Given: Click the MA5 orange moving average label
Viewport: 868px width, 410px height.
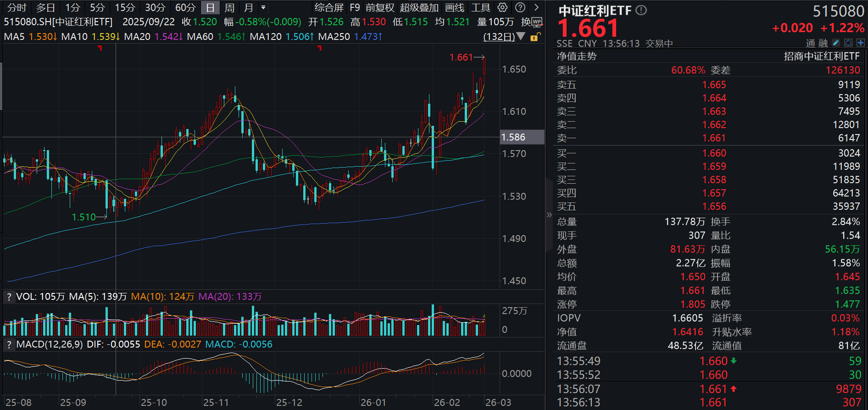Looking at the screenshot, I should [x=30, y=37].
